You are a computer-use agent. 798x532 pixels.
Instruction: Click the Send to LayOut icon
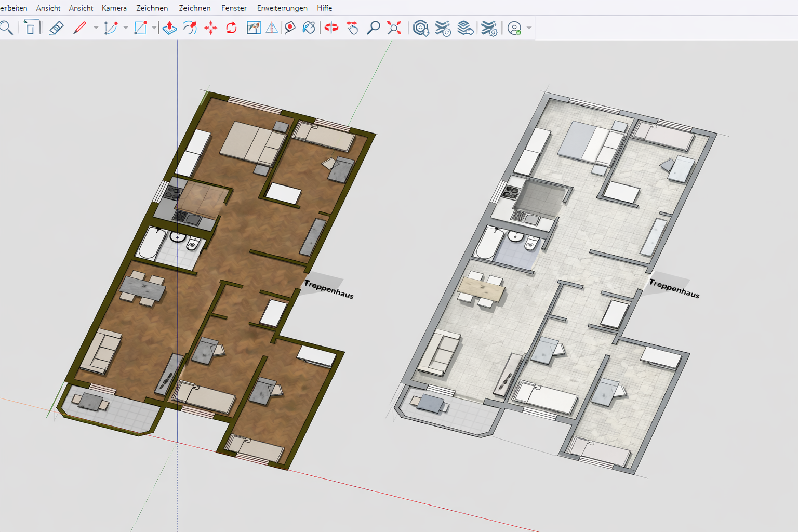click(x=465, y=28)
